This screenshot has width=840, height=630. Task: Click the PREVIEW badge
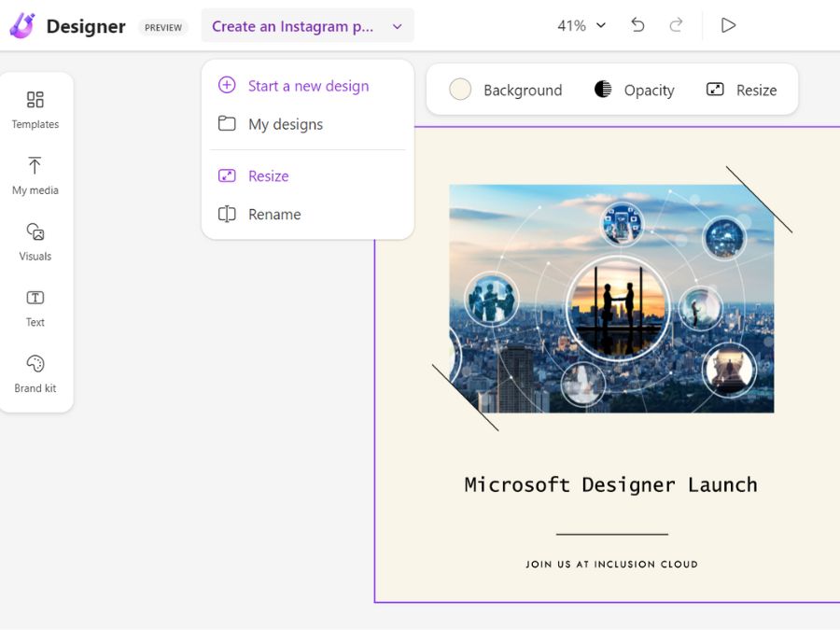pos(162,27)
